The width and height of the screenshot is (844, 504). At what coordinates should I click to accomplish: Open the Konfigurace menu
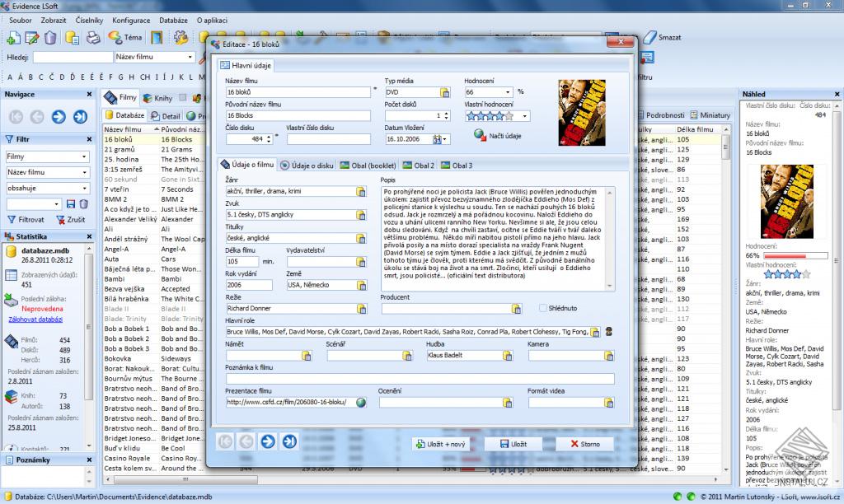[x=131, y=20]
